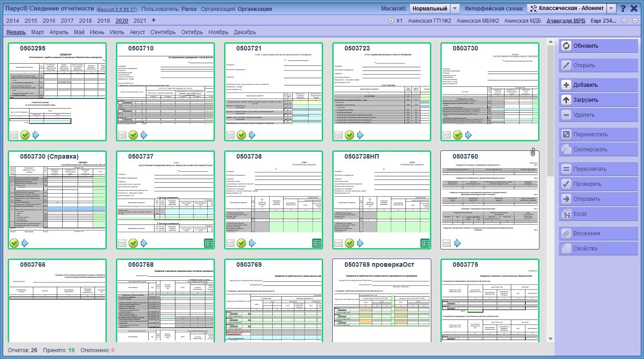Select the 0503775 report thumbnail
Viewport: 644px width, 359px height.
pyautogui.click(x=490, y=300)
